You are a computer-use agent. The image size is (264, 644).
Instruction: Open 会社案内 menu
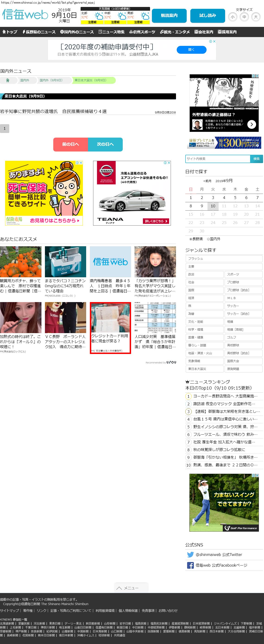pos(204,32)
